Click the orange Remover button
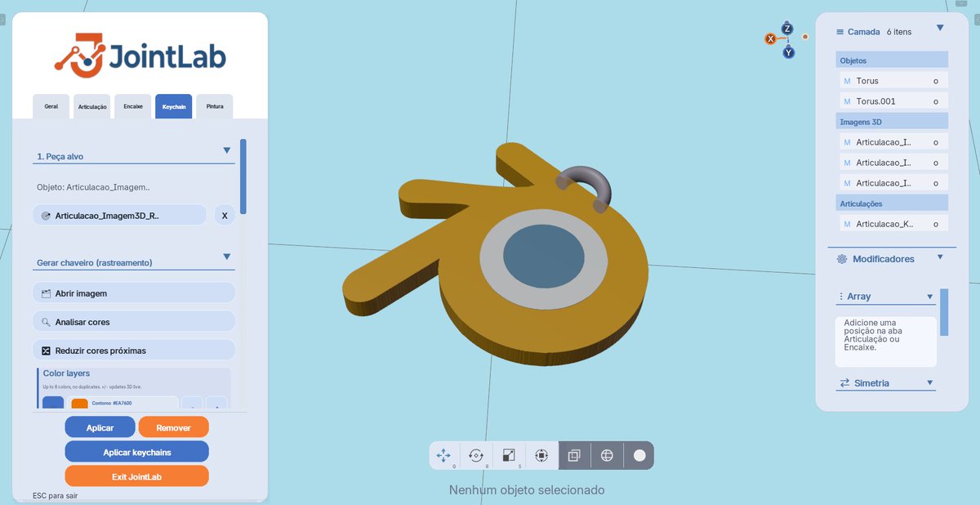The image size is (980, 505). pyautogui.click(x=174, y=427)
